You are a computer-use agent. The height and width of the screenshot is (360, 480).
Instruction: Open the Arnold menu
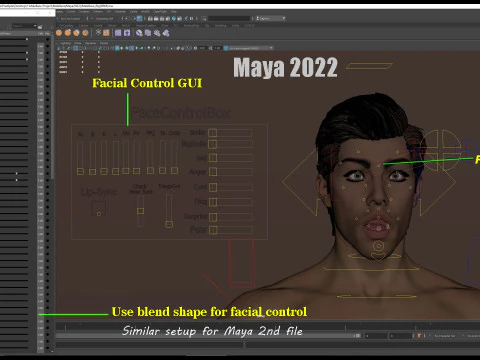145,12
